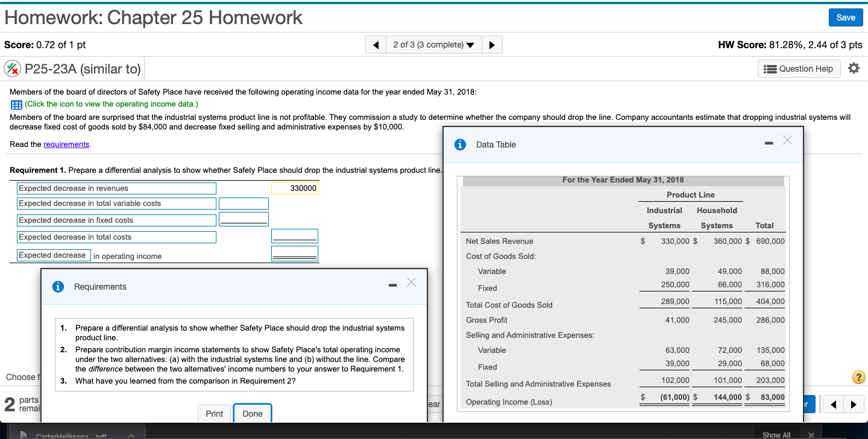Go to the previous question arrow
The height and width of the screenshot is (439, 868).
(x=376, y=45)
